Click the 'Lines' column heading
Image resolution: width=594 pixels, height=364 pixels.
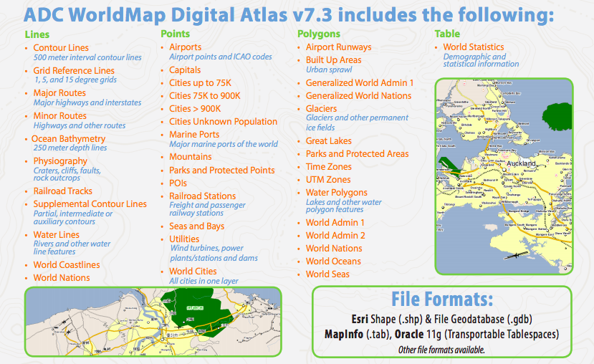pos(37,34)
